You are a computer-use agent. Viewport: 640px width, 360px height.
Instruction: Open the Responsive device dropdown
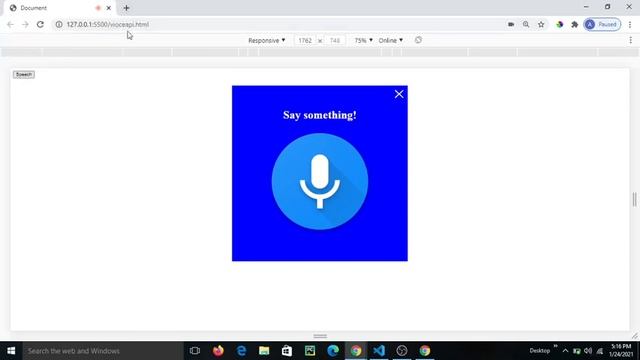pyautogui.click(x=267, y=40)
